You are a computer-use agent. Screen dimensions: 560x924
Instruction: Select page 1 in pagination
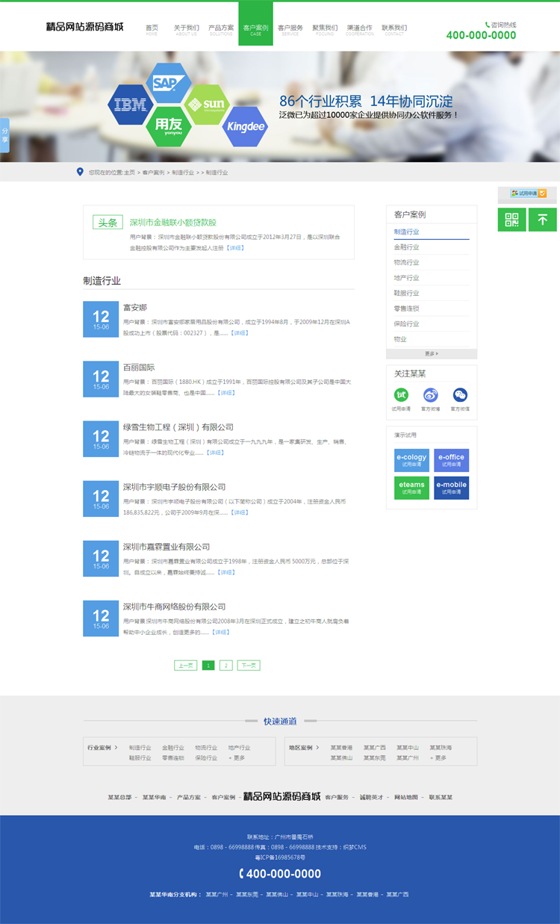[208, 665]
